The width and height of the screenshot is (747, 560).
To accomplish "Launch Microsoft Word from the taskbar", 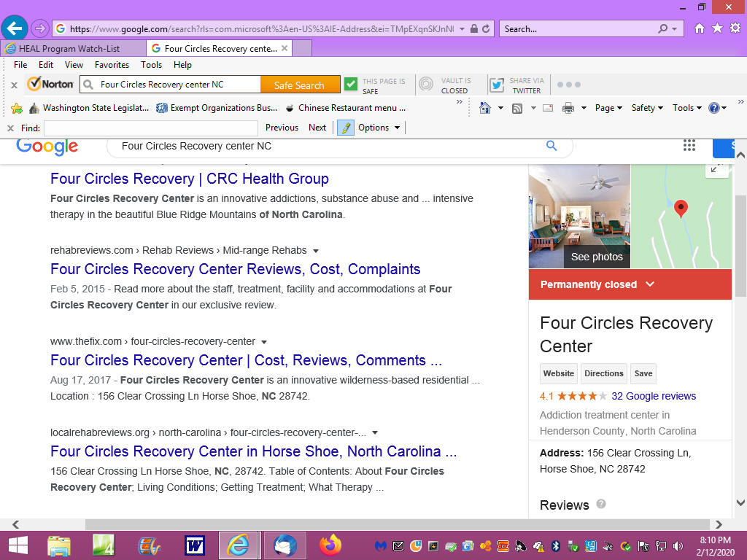I will [x=194, y=545].
